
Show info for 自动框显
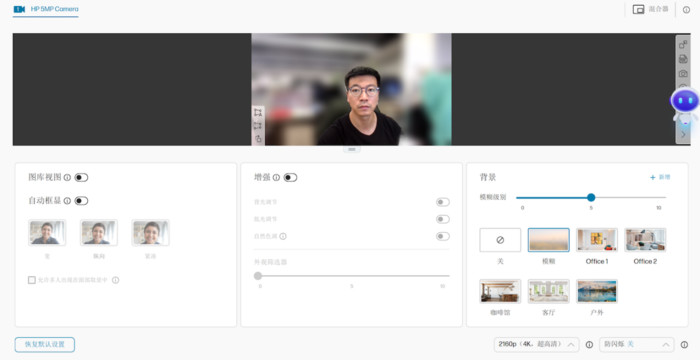click(67, 201)
